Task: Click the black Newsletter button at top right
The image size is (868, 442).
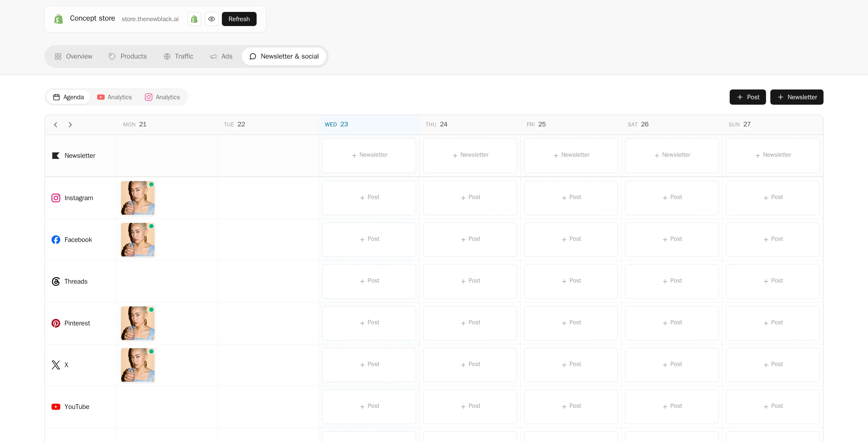Action: [797, 97]
